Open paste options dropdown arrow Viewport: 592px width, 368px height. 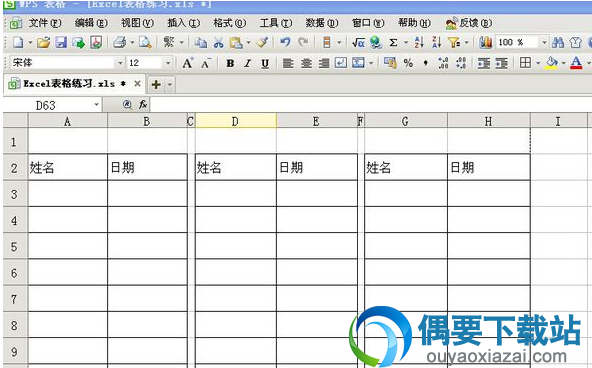tap(248, 42)
